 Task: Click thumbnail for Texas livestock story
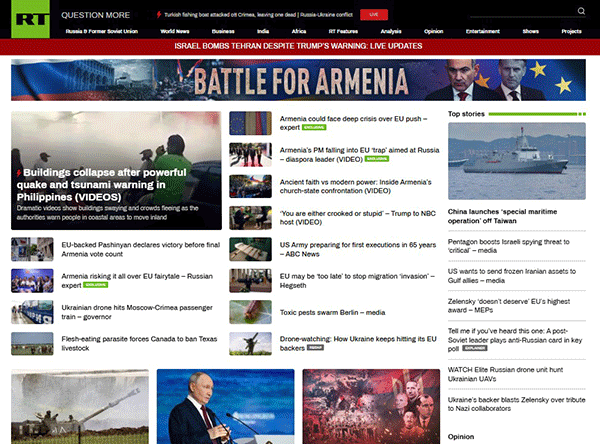[x=32, y=343]
